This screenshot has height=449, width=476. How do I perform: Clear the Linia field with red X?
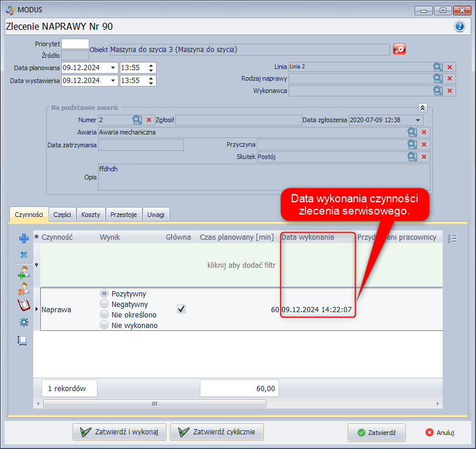click(x=450, y=67)
